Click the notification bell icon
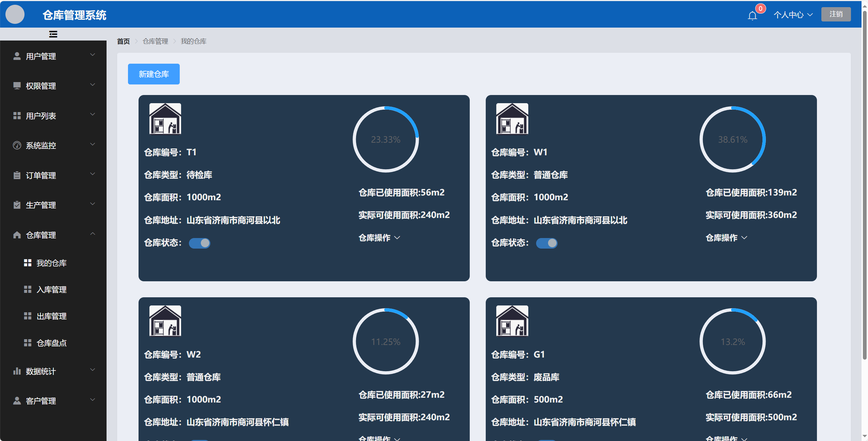868x441 pixels. (x=752, y=15)
